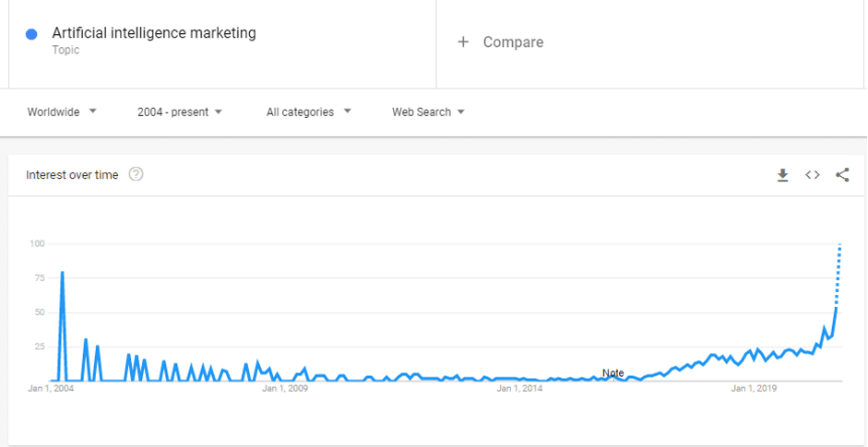Click the Interest over time heading

coord(72,175)
